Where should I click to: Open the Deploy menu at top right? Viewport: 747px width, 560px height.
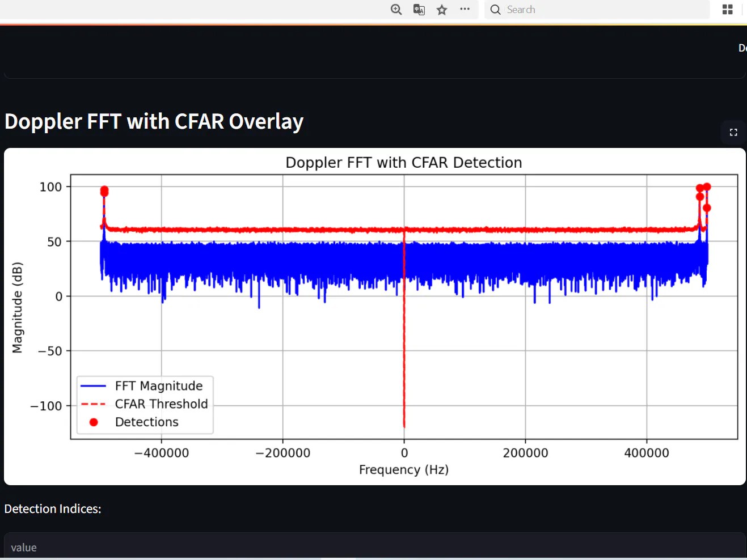pos(741,48)
